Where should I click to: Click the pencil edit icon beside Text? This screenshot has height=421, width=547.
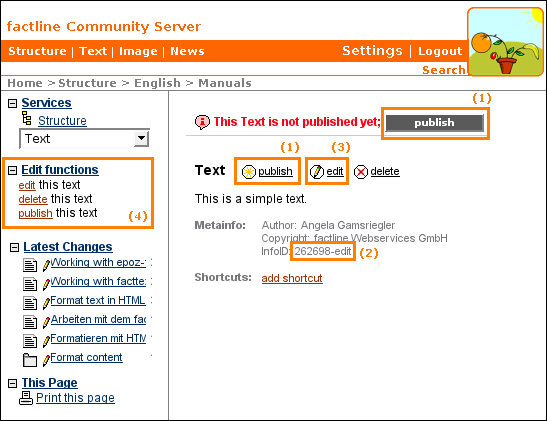coord(317,172)
